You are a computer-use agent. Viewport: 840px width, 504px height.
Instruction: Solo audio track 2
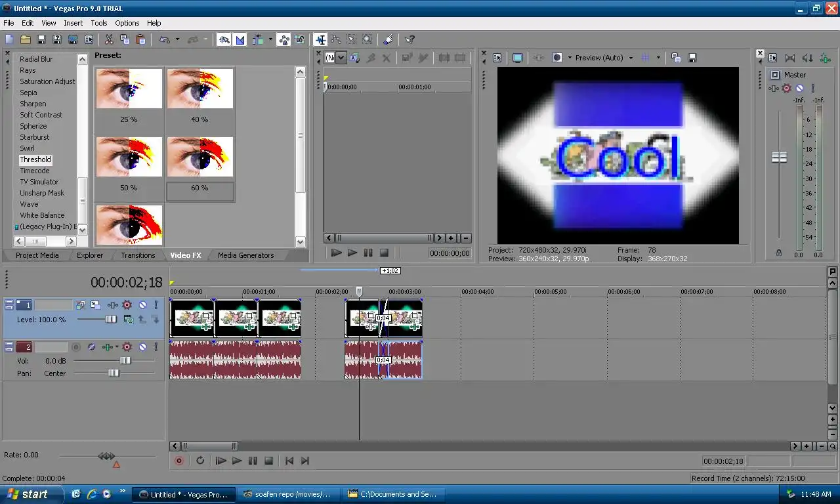click(156, 347)
